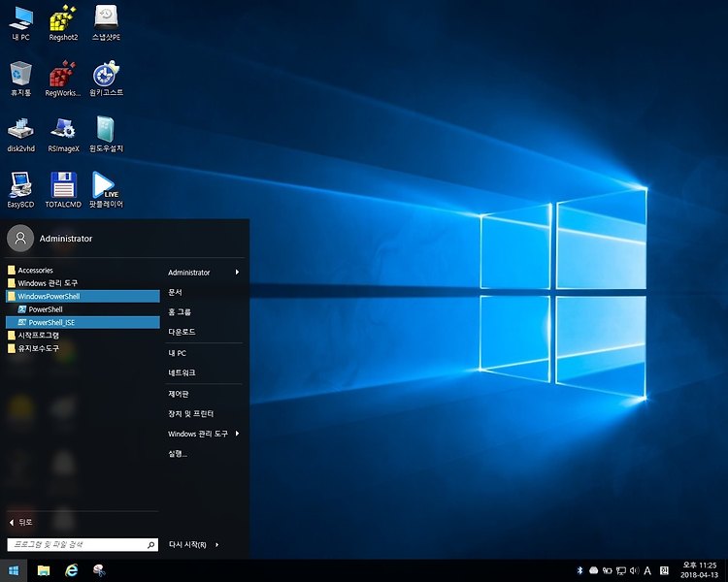Screen dimensions: 728x582
Task: Open the 원키고스트 desktop icon
Action: (107, 79)
